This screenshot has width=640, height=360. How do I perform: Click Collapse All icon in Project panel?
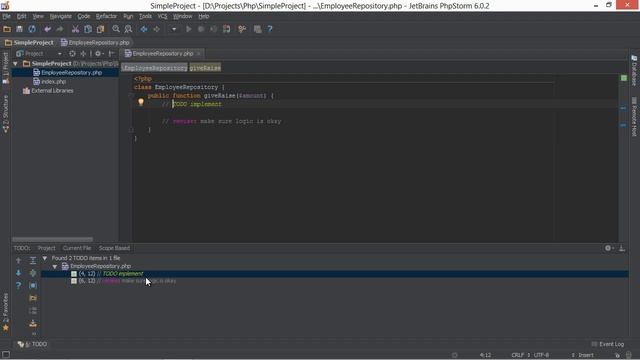click(x=83, y=53)
